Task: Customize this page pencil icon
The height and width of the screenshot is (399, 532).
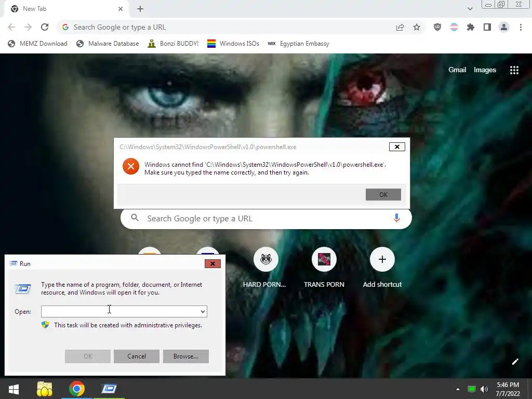Action: (515, 362)
